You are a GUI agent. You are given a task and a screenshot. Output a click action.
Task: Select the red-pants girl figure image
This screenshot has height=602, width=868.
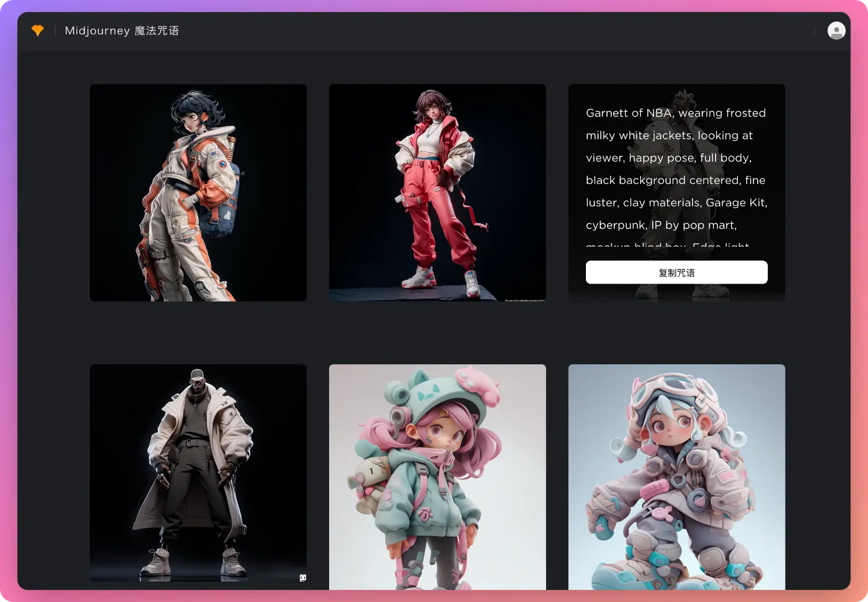coord(437,192)
